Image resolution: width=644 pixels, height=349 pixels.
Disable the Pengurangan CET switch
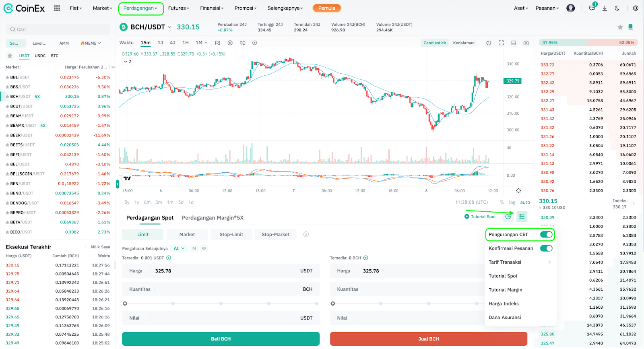click(546, 234)
